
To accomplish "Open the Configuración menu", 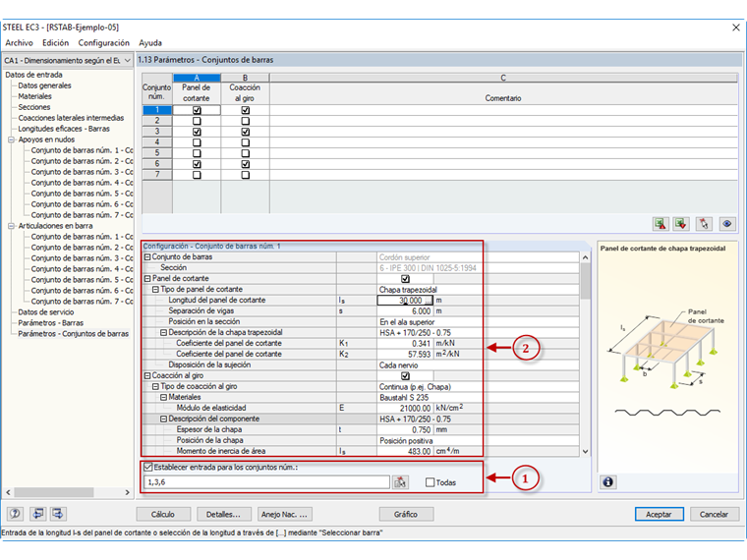I will (x=104, y=43).
